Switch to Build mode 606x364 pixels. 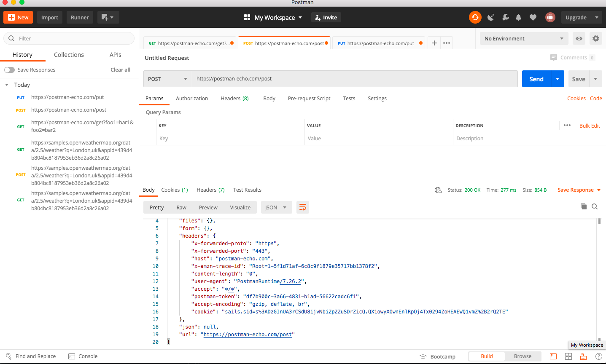click(x=487, y=356)
